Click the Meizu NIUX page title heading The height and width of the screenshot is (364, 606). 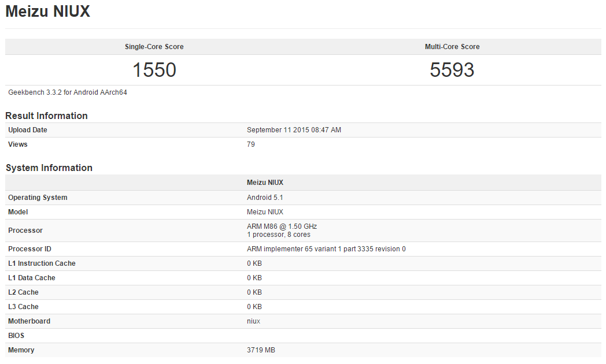48,12
